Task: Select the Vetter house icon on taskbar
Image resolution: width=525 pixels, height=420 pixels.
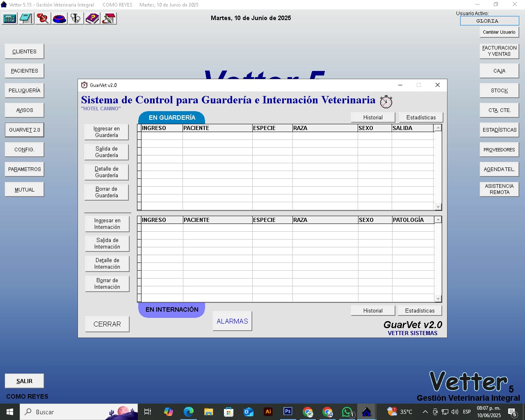Action: 367,412
